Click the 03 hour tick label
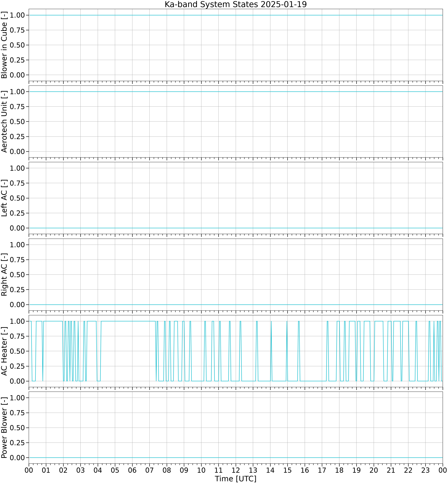The image size is (448, 484). pos(80,470)
